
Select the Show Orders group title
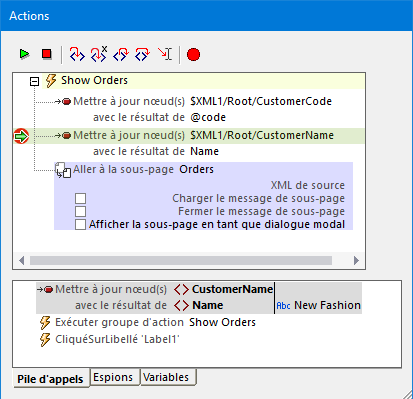tap(94, 80)
